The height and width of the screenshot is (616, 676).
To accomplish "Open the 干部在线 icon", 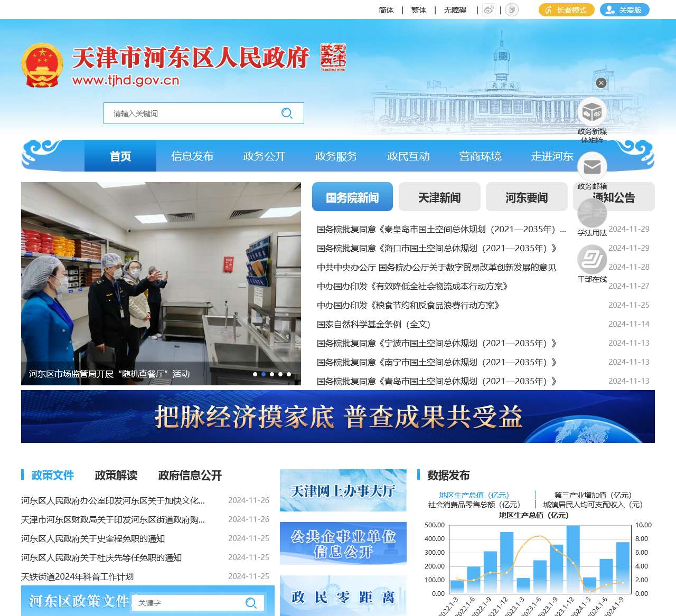I will (593, 260).
